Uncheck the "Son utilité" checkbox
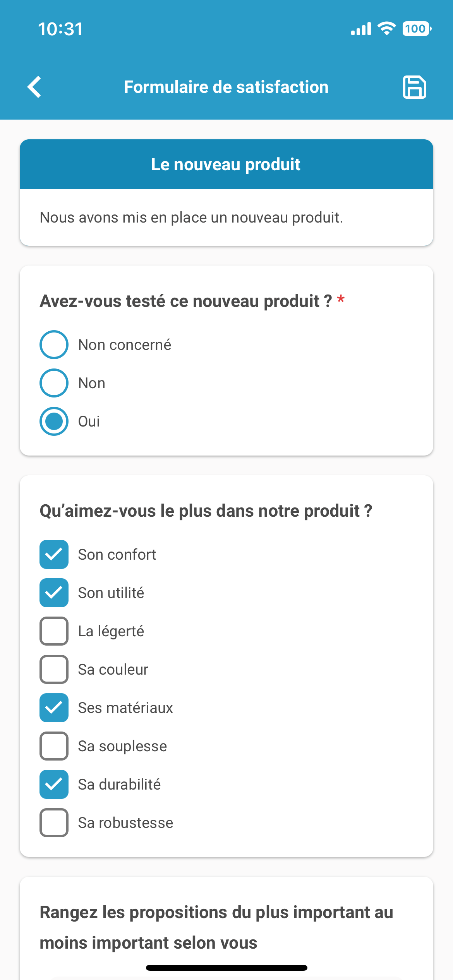This screenshot has height=980, width=453. point(54,593)
